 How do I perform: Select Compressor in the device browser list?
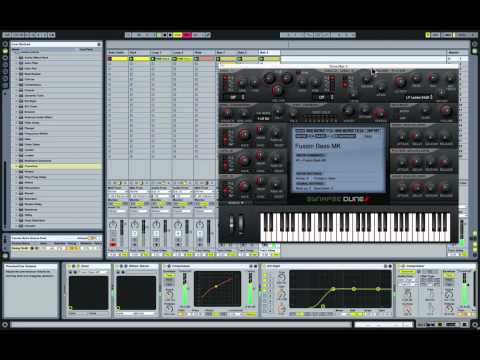coord(33,85)
